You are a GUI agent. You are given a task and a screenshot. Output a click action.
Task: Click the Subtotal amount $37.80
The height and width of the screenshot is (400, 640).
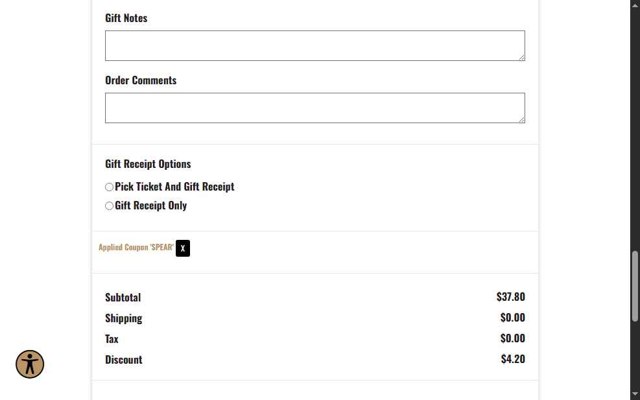(x=511, y=297)
